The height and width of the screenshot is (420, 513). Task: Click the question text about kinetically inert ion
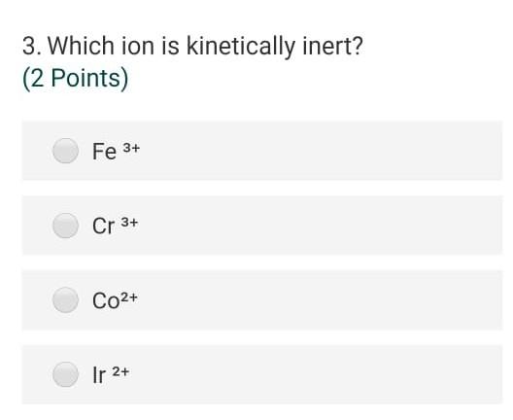click(x=192, y=46)
